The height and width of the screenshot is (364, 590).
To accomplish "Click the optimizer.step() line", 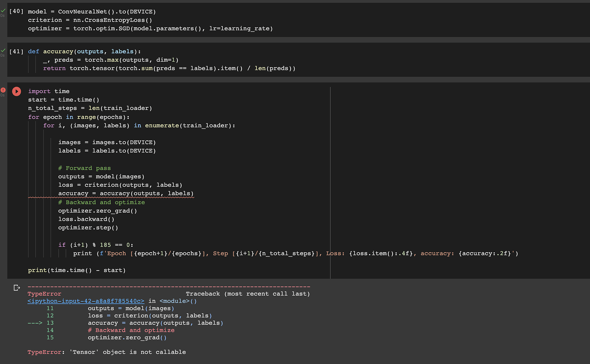I will 88,228.
